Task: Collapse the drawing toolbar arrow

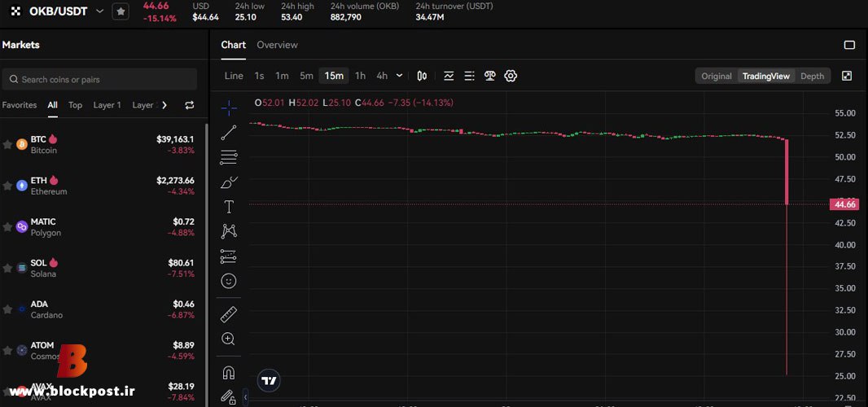Action: coord(246,396)
